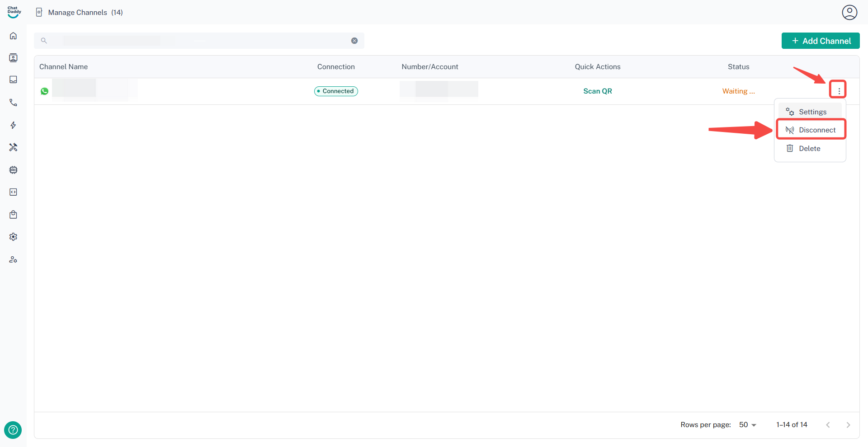Image resolution: width=868 pixels, height=447 pixels.
Task: Open the shop bag icon in sidebar
Action: pos(14,215)
